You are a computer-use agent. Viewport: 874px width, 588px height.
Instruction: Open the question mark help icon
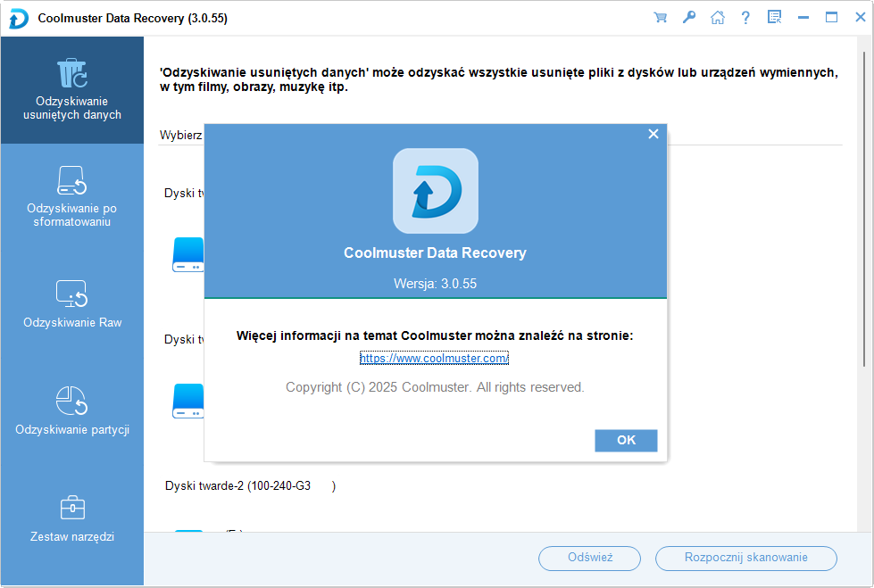[x=745, y=17]
